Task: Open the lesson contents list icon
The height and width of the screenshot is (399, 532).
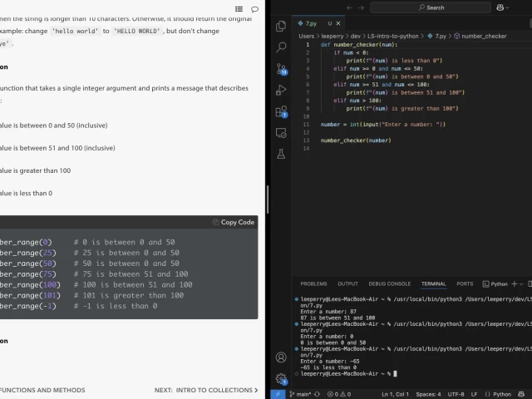Action: point(239,9)
